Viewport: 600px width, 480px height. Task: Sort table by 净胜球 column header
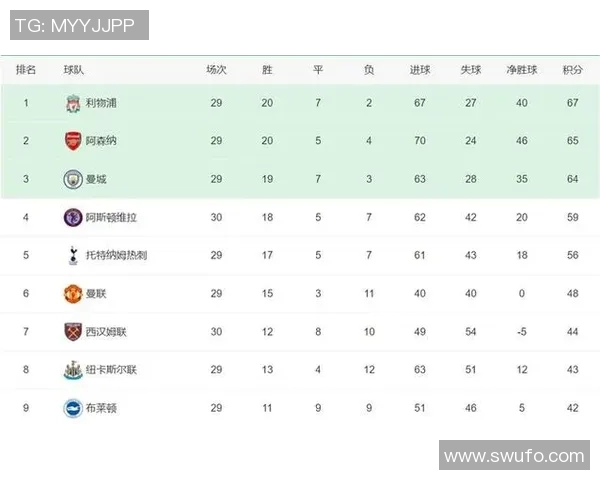click(x=521, y=70)
